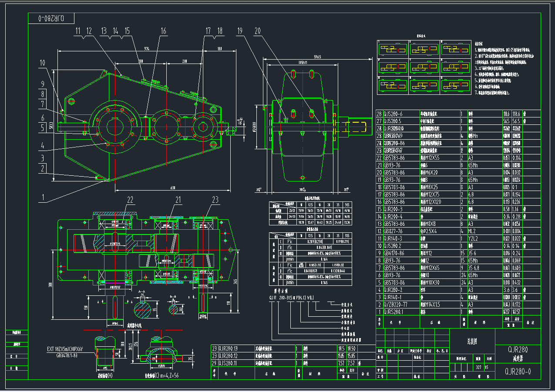The width and height of the screenshot is (555, 392).
Task: Click drawing number QJR280-0 in title block
Action: (x=518, y=372)
